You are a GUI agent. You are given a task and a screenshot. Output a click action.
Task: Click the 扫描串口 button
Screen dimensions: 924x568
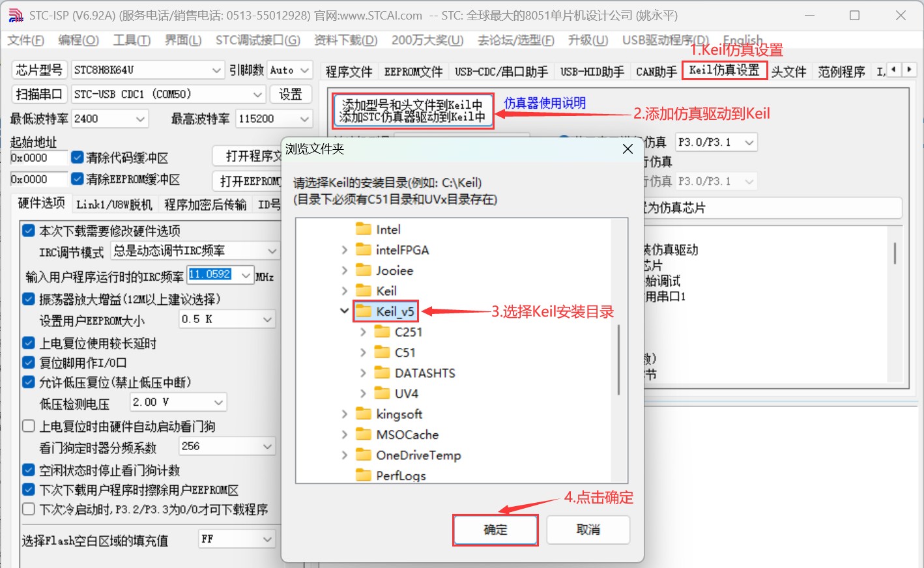(38, 94)
